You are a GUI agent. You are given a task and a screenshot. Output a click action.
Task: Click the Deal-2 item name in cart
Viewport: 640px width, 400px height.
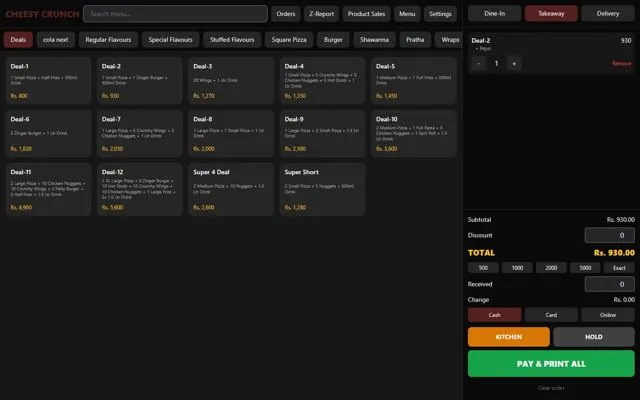(x=480, y=40)
